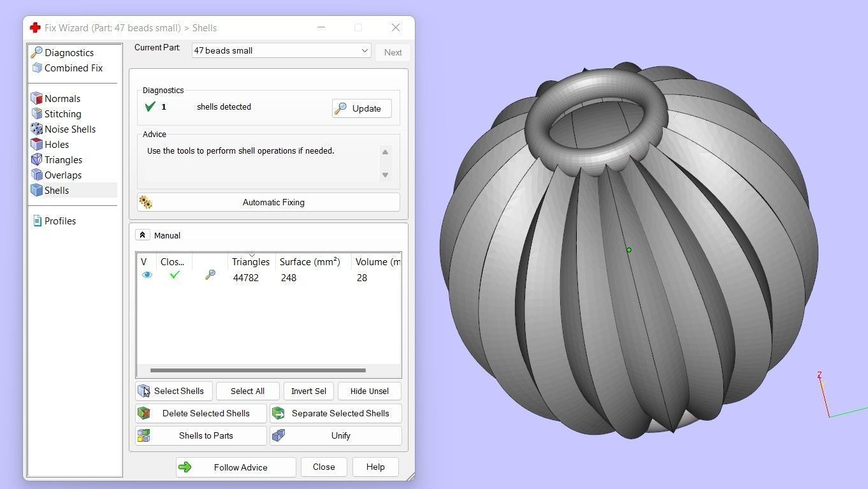The width and height of the screenshot is (868, 489).
Task: Click Follow Advice button
Action: pos(236,467)
